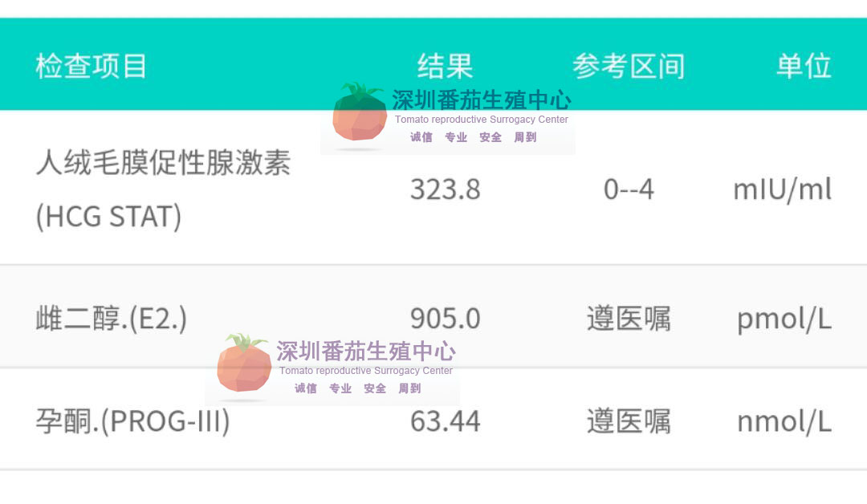Click 遵医嘱 in the 雌二醇 row
The width and height of the screenshot is (867, 504).
coord(629,319)
